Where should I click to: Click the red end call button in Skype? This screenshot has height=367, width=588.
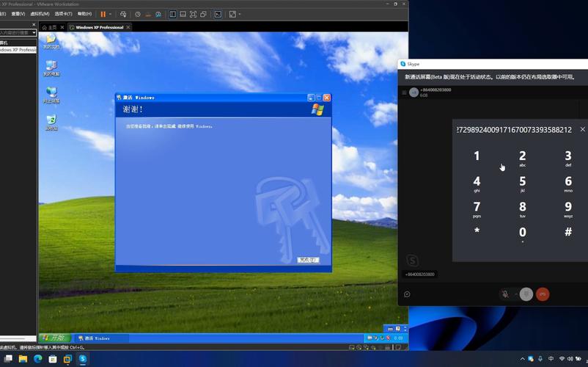point(543,294)
